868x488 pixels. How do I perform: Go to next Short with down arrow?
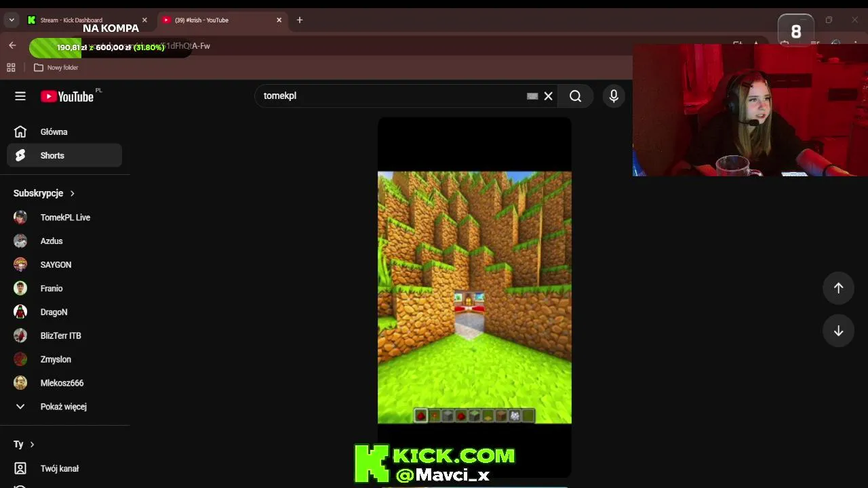click(838, 331)
